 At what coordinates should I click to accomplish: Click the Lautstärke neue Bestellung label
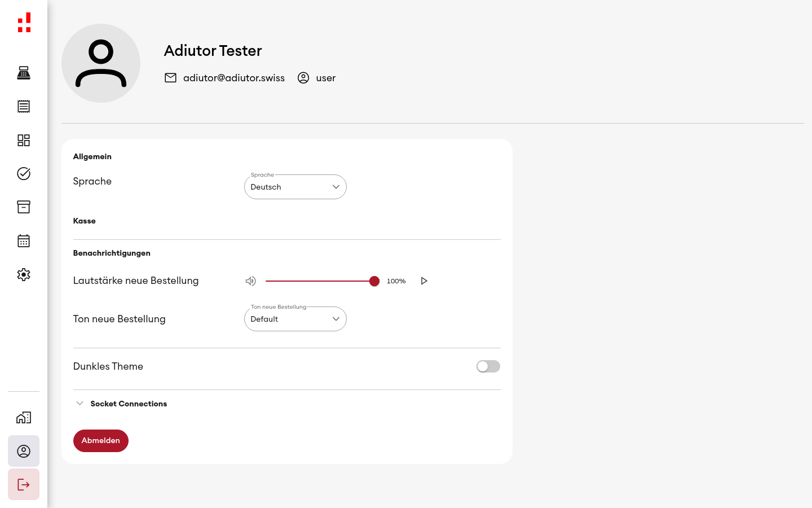(136, 281)
